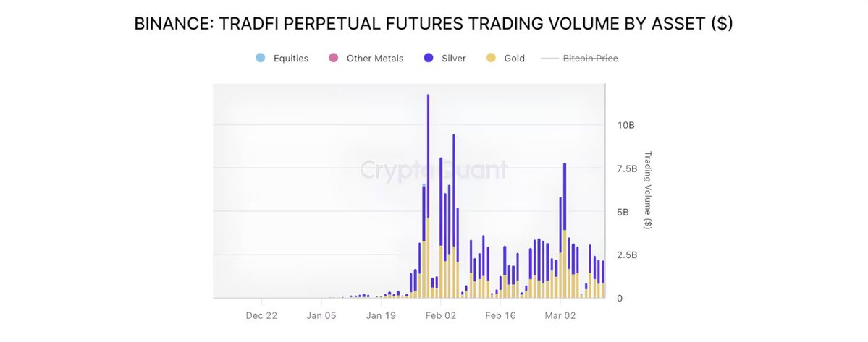The image size is (868, 342).
Task: Toggle the Equities series label
Action: click(x=290, y=58)
